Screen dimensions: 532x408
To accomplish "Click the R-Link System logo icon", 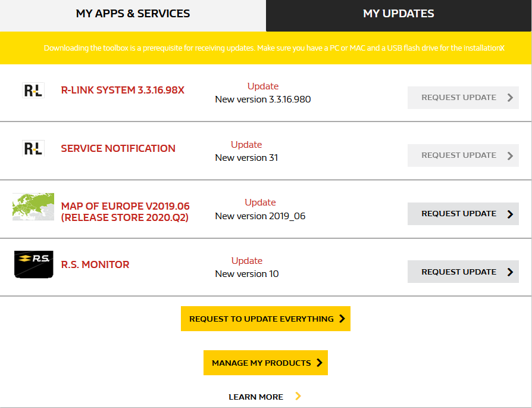I will 33,91.
